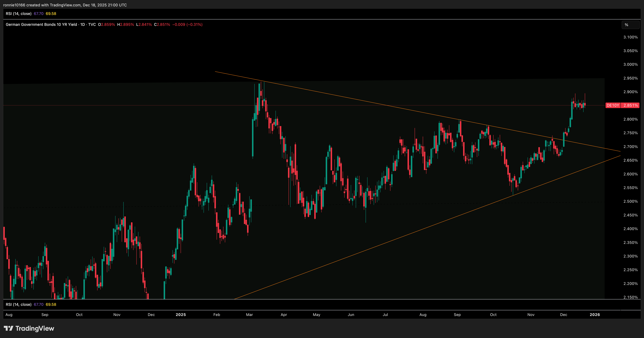Toggle visibility of the bottom RSI label
The width and height of the screenshot is (644, 338).
pos(19,304)
